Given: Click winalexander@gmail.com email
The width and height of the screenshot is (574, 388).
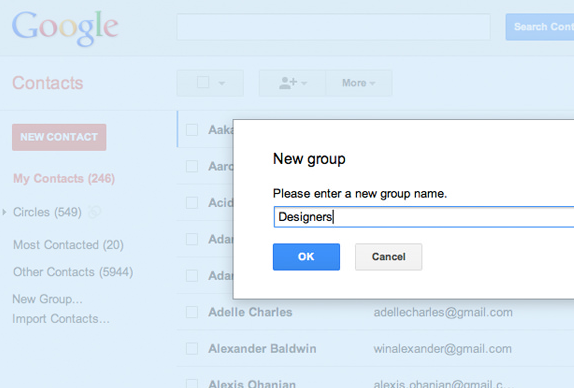Looking at the screenshot, I should pyautogui.click(x=443, y=349).
